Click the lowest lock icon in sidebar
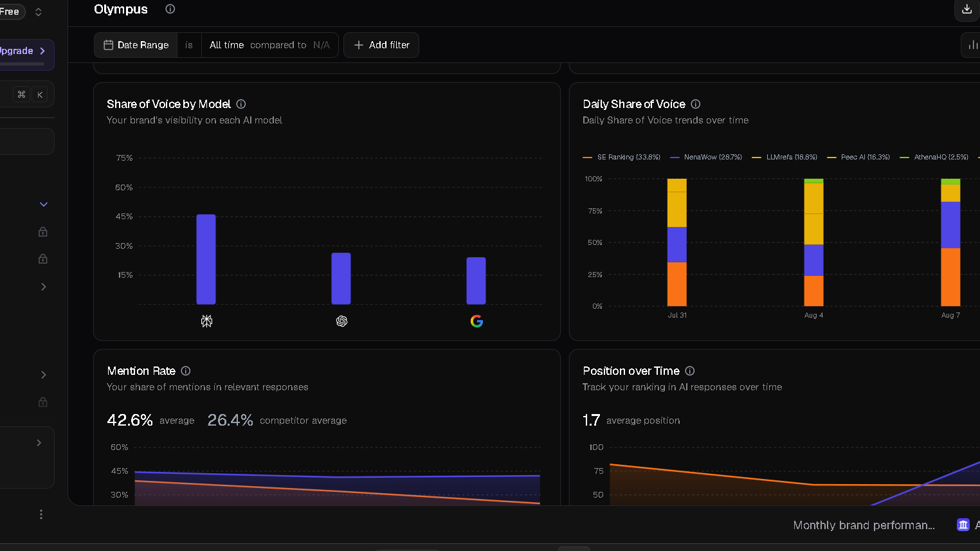Screen dimensions: 980x551 pos(43,402)
